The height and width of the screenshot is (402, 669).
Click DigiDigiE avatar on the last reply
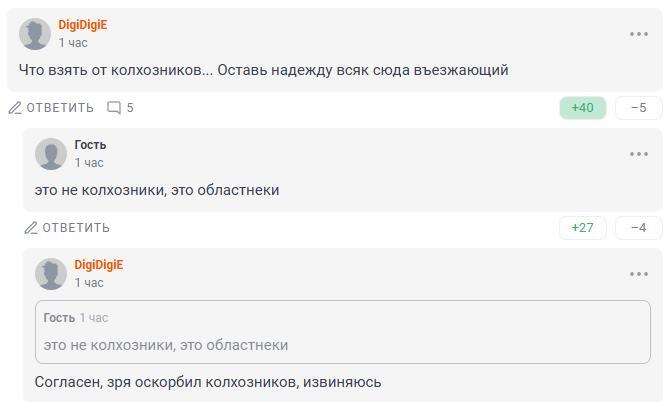click(51, 274)
